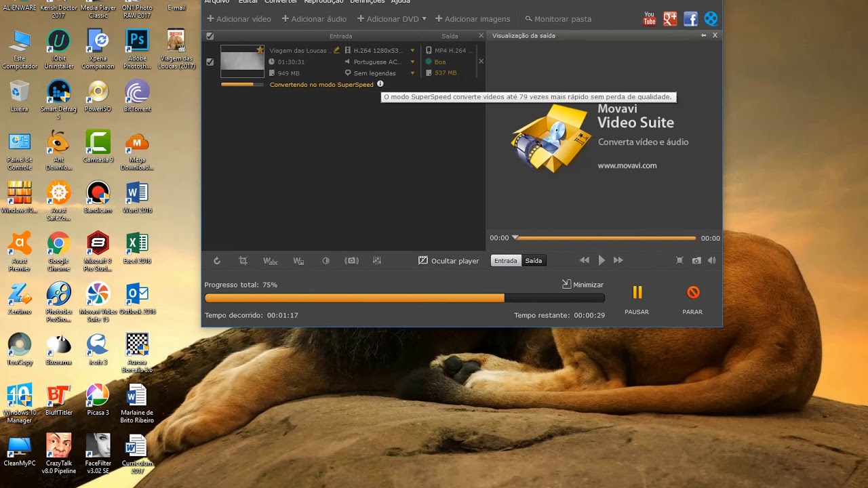Click the rotate video icon

click(x=217, y=261)
